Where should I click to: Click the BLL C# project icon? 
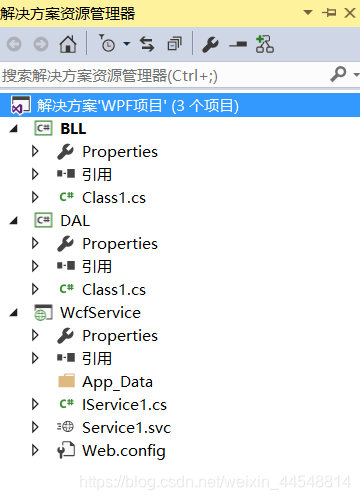pyautogui.click(x=43, y=128)
